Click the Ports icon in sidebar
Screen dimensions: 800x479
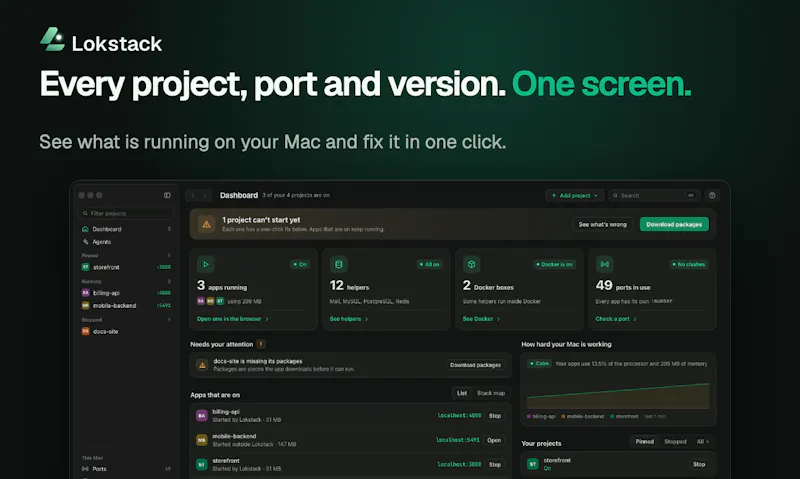coord(85,469)
